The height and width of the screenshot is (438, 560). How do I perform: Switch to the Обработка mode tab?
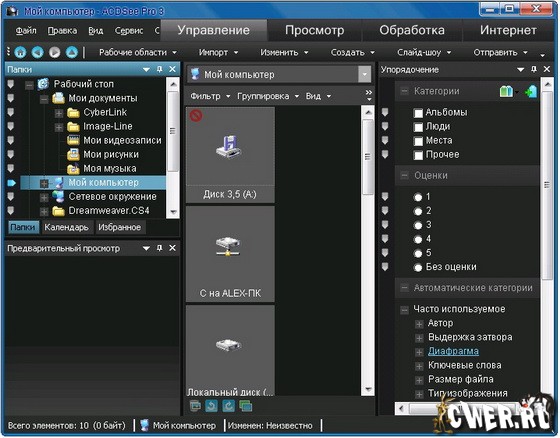pos(412,30)
